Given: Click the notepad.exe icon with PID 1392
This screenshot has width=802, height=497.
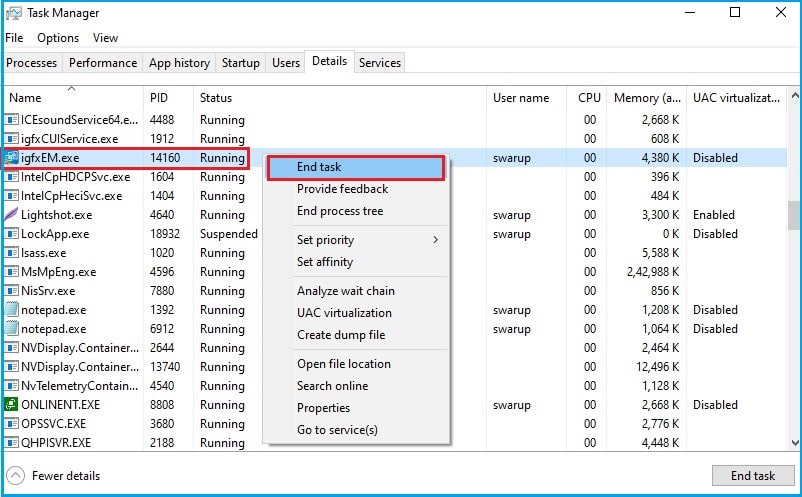Looking at the screenshot, I should (x=11, y=310).
